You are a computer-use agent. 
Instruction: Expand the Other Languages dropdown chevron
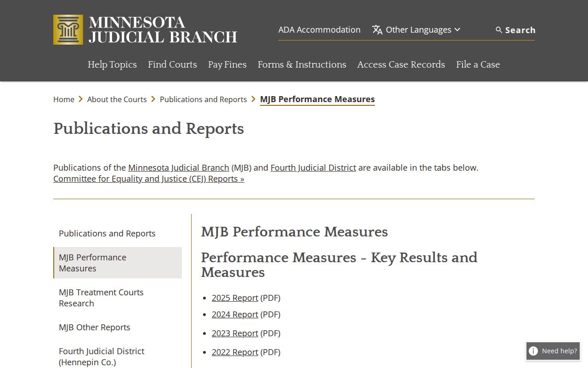(x=457, y=29)
